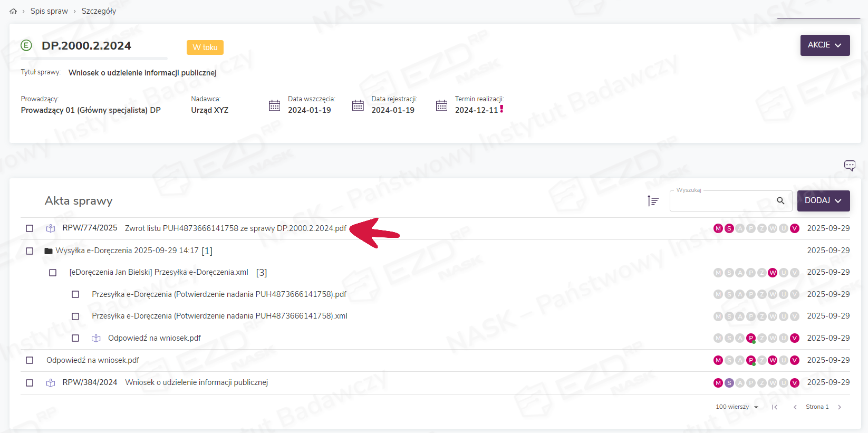868x433 pixels.
Task: Check the box for RPW/384/2024 row
Action: (x=30, y=383)
